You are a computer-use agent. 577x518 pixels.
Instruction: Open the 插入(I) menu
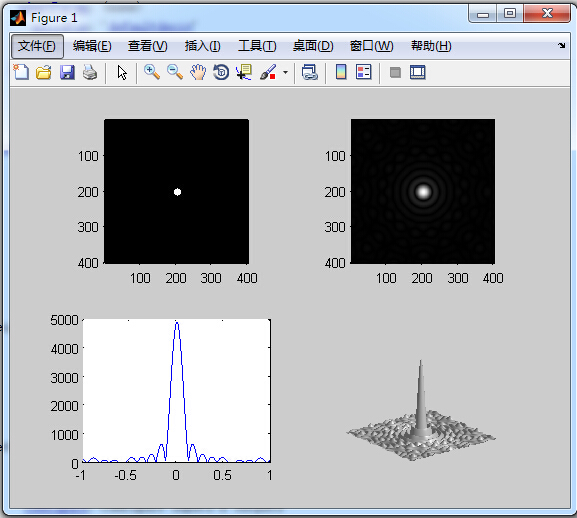click(202, 46)
